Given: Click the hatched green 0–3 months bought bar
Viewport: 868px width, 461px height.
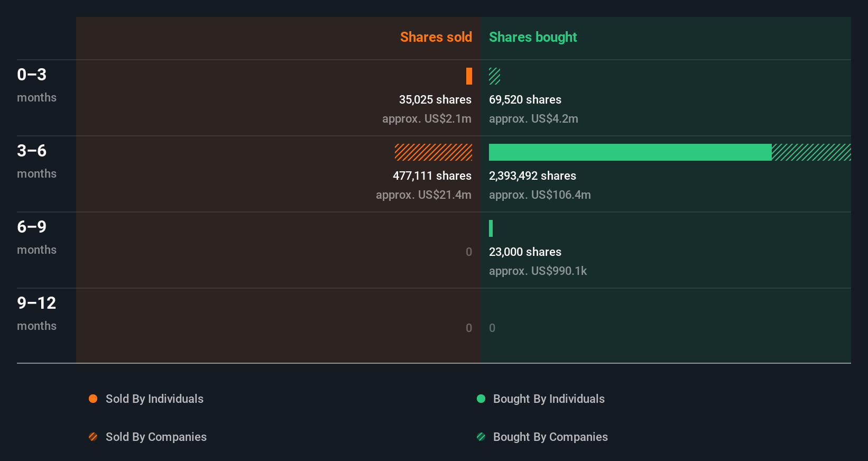Looking at the screenshot, I should click(495, 76).
